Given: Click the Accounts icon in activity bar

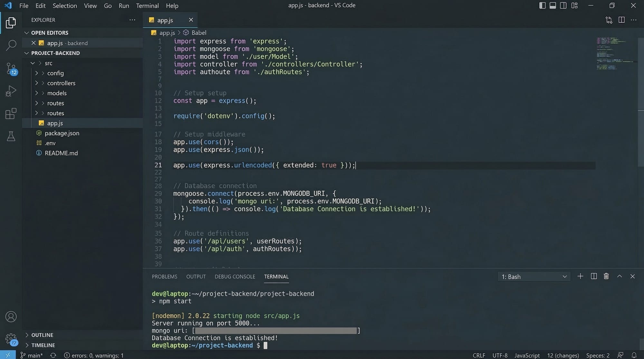Looking at the screenshot, I should [x=11, y=317].
